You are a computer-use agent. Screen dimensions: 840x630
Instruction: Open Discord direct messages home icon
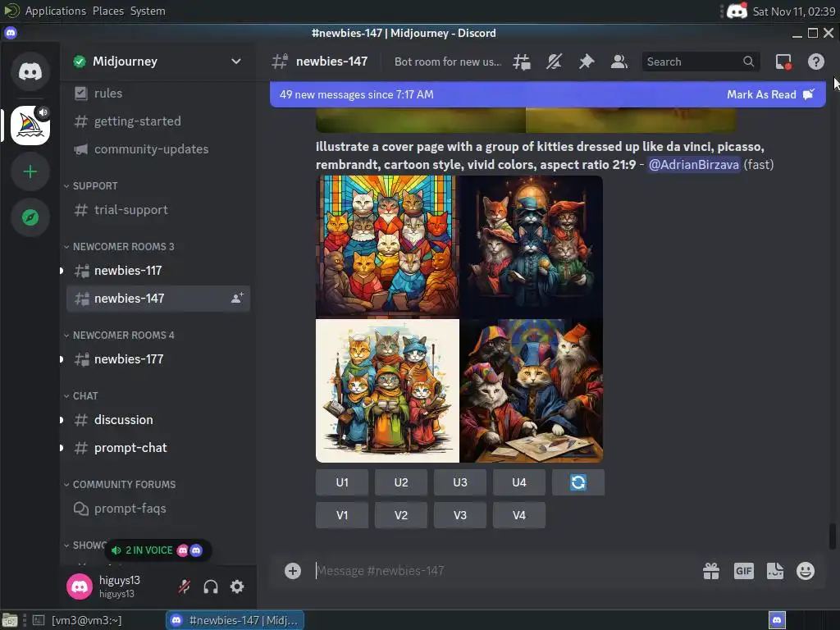tap(30, 71)
